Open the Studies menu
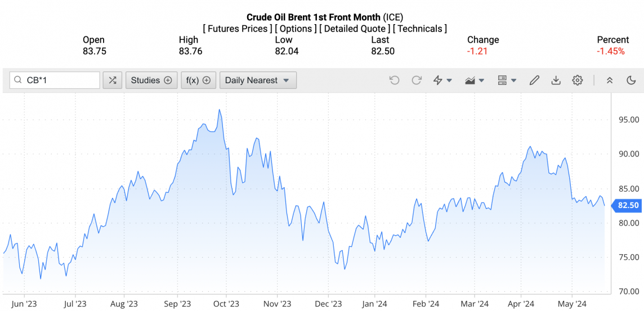The width and height of the screenshot is (644, 311). point(151,80)
